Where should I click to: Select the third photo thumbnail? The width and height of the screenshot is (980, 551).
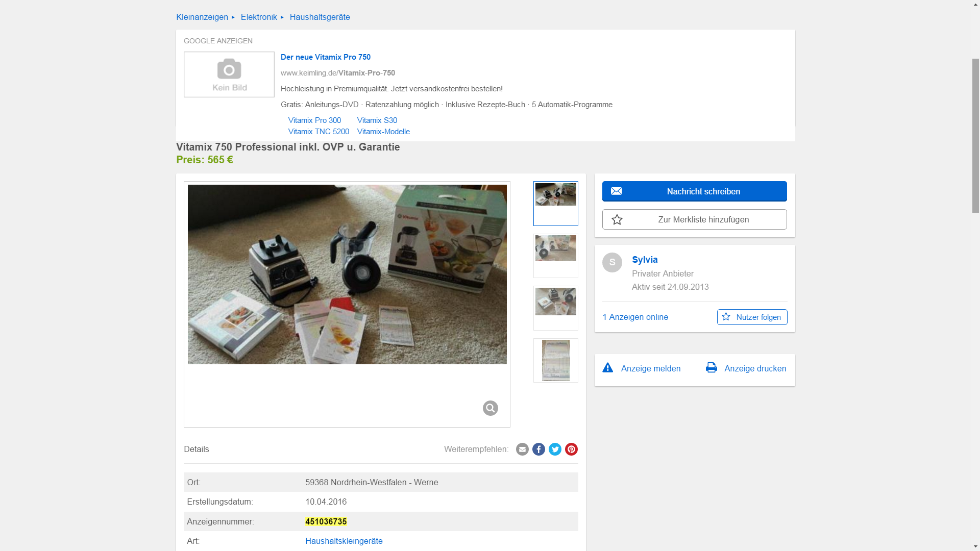click(x=556, y=308)
